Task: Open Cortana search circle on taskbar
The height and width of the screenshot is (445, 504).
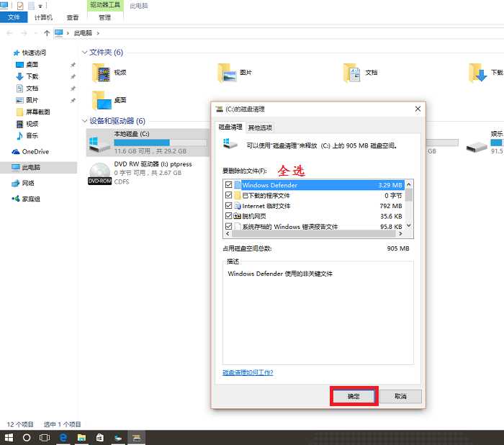Action: 27,438
